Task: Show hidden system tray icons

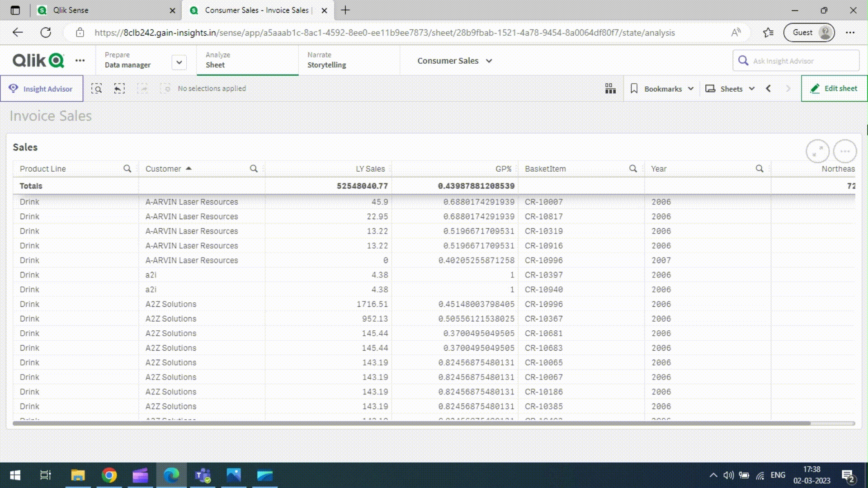Action: (713, 475)
